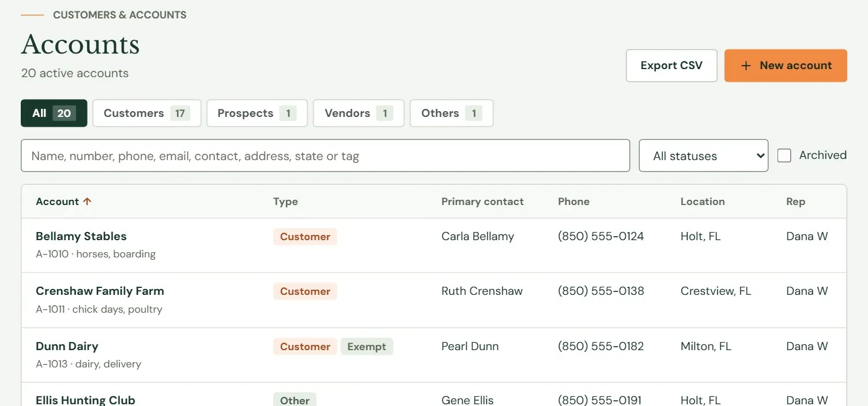The height and width of the screenshot is (406, 868).
Task: Click Holt, FL in Bellamy Stables row
Action: point(701,236)
